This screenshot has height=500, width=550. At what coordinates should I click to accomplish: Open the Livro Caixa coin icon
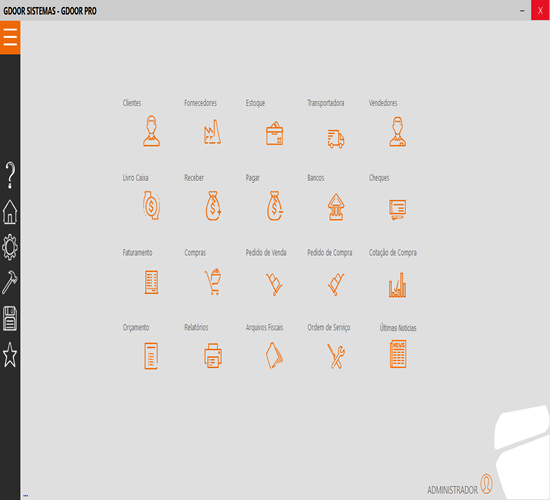tap(152, 205)
